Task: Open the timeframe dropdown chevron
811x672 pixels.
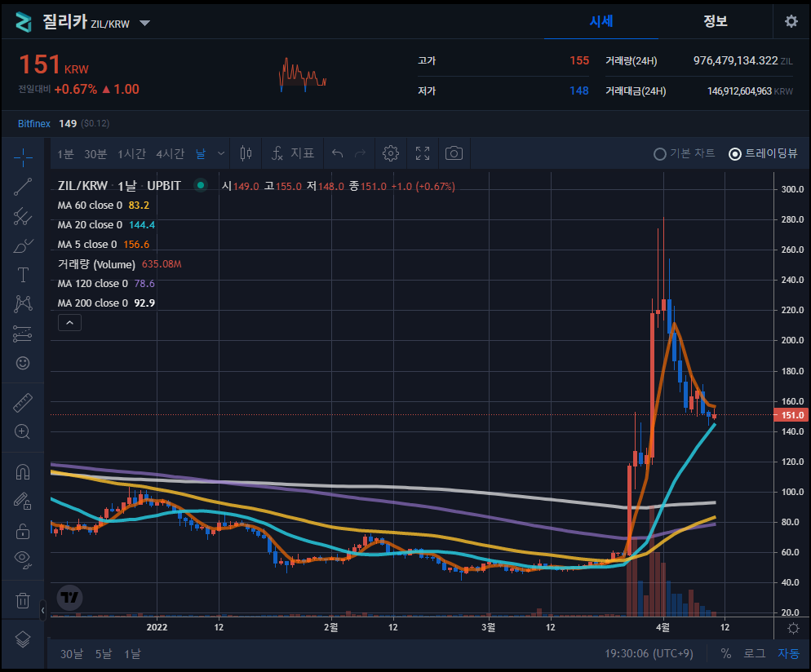Action: (221, 153)
